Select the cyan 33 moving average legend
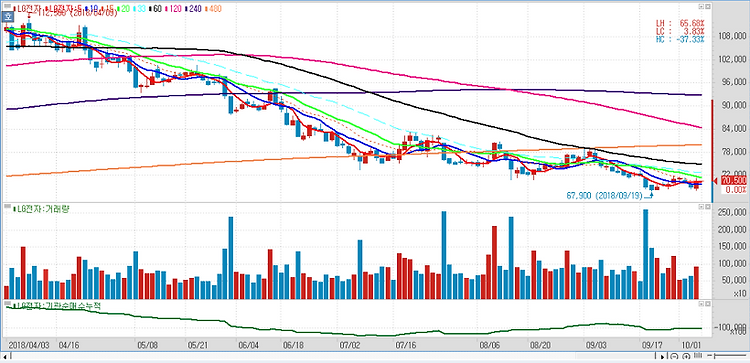Image resolution: width=750 pixels, height=363 pixels. pos(139,8)
